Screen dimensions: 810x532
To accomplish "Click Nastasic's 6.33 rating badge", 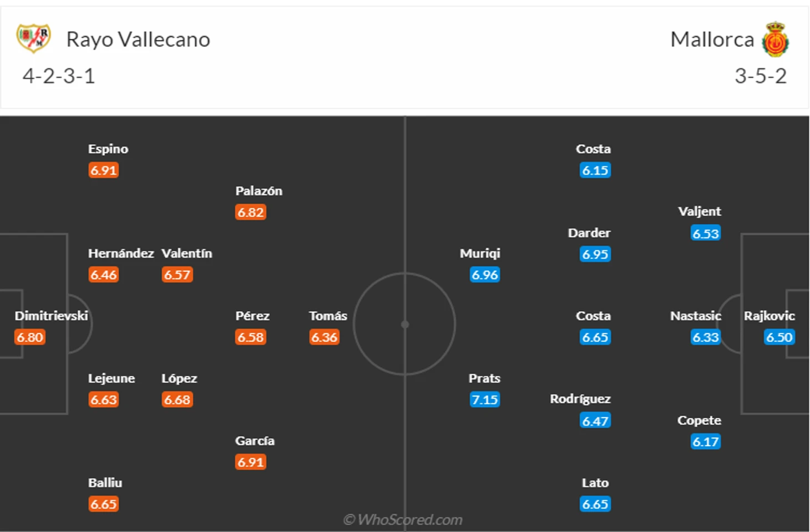I will pyautogui.click(x=706, y=337).
